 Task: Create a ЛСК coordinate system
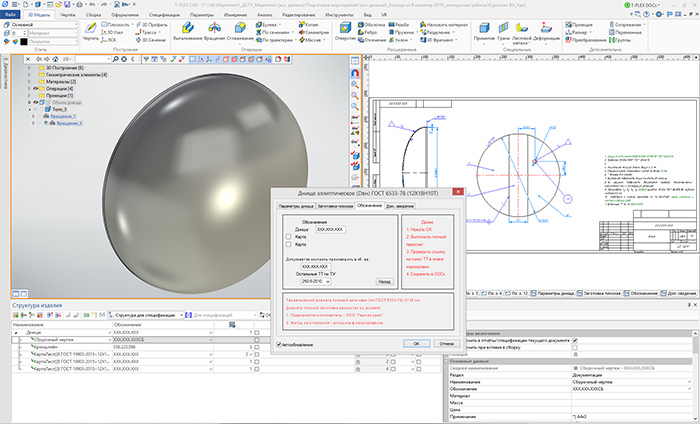(x=108, y=40)
